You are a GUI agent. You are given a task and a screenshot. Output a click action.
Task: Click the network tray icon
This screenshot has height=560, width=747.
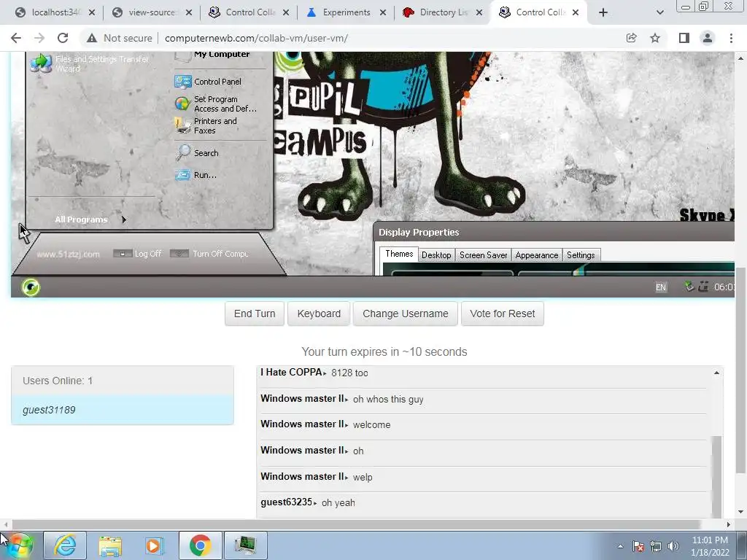[656, 546]
